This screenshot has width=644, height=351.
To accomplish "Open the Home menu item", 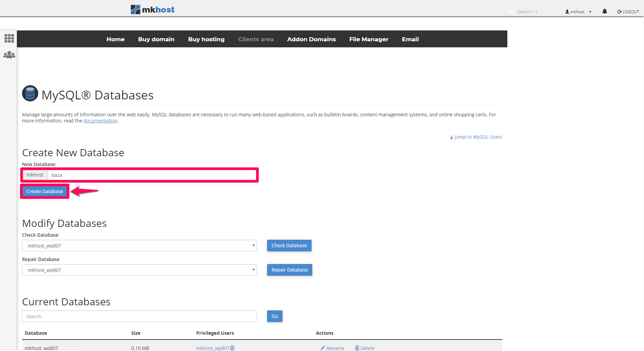I will (x=115, y=39).
